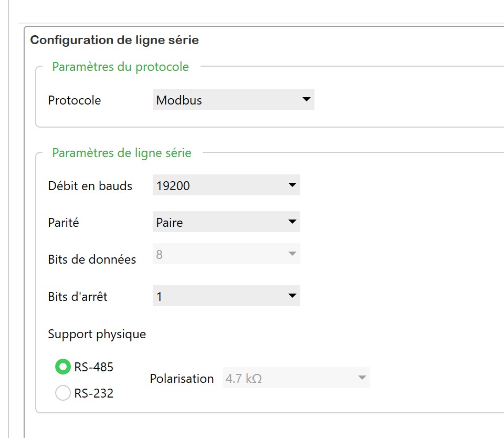Screen dimensions: 504x438
Task: Click the 4.7 kΩ polarisation value
Action: point(244,378)
